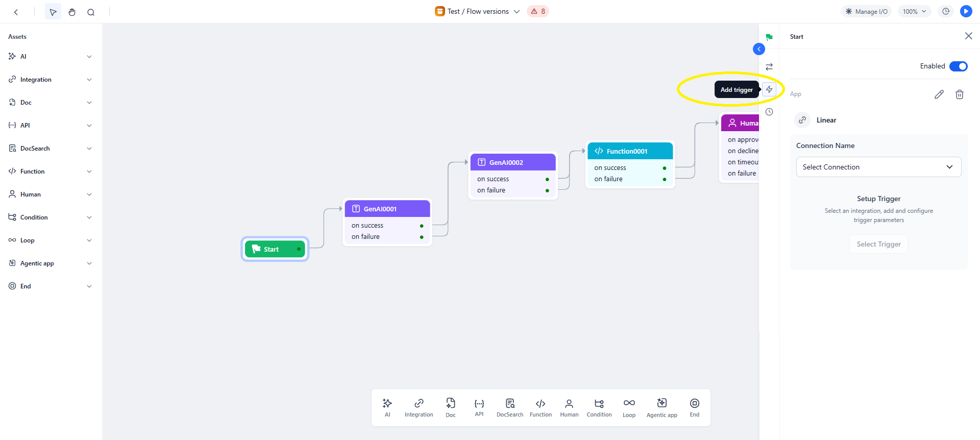Click the Select Trigger button

coord(878,244)
